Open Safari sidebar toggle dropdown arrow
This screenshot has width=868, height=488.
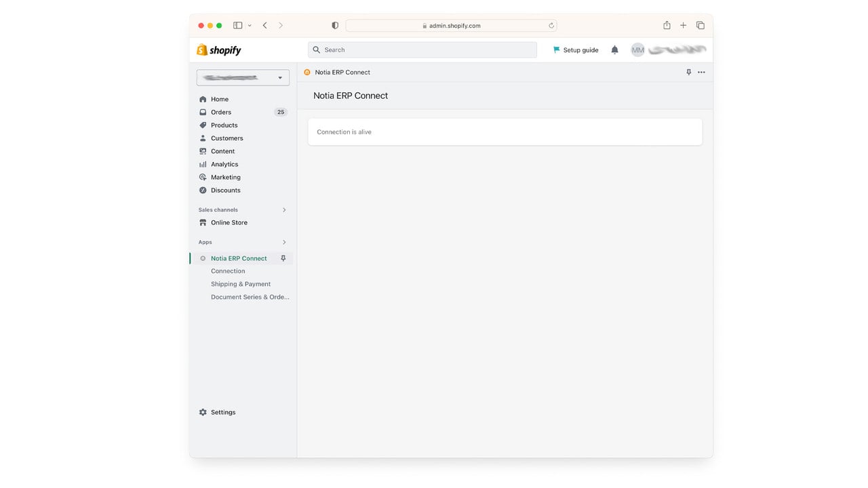250,26
